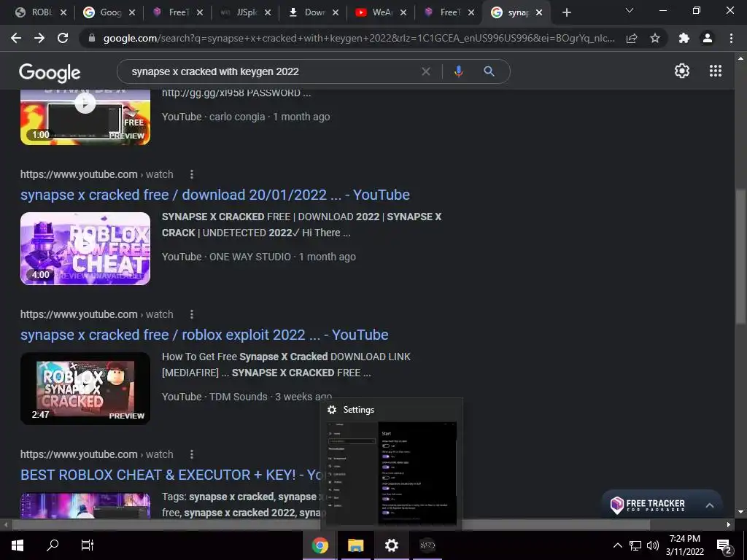Screen dimensions: 747x560
Task: Show hidden system tray icons
Action: 617,545
